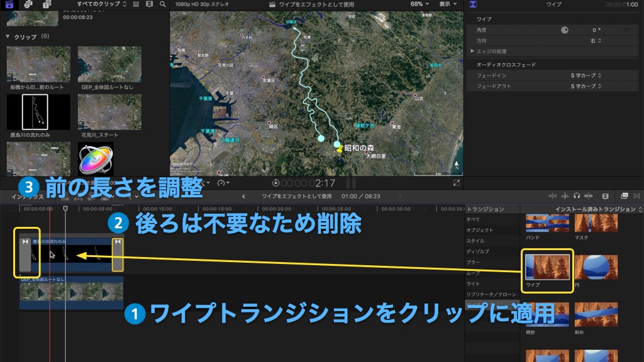Select the マスク transition thumbnail
This screenshot has height=362, width=644.
[x=596, y=223]
